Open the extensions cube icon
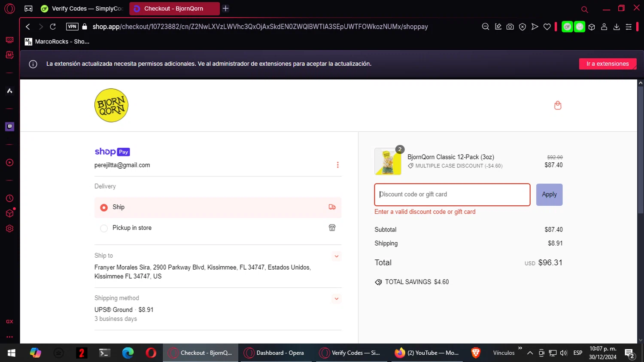Viewport: 644px width, 362px height. 592,27
